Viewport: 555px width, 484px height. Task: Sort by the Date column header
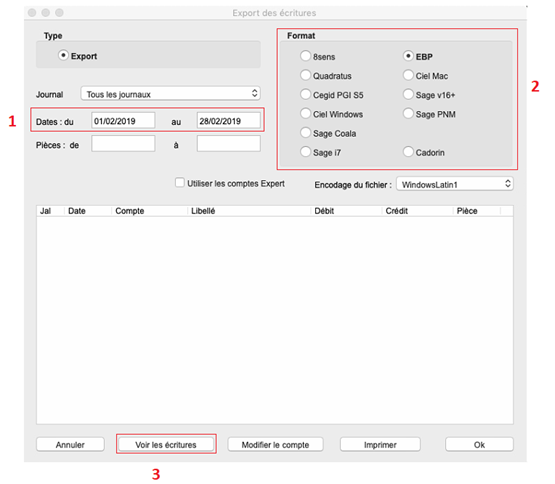pyautogui.click(x=88, y=211)
